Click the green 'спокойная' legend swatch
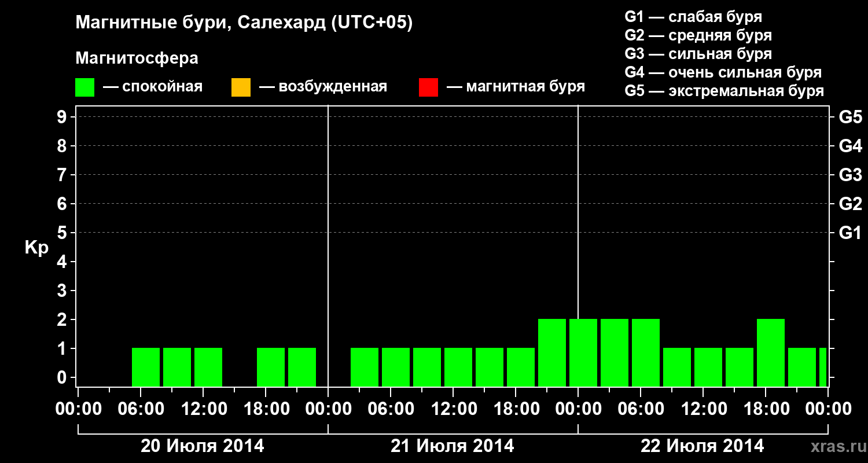868x463 pixels. [x=85, y=87]
